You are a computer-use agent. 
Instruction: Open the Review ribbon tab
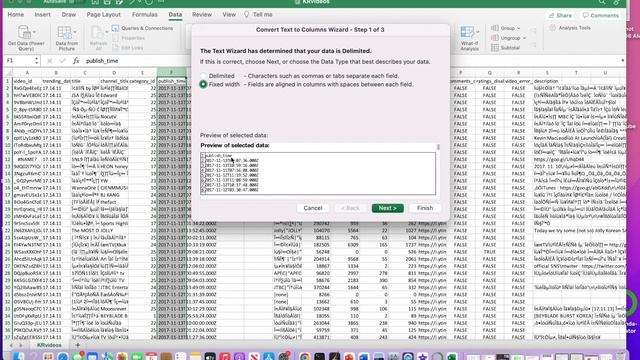(202, 14)
